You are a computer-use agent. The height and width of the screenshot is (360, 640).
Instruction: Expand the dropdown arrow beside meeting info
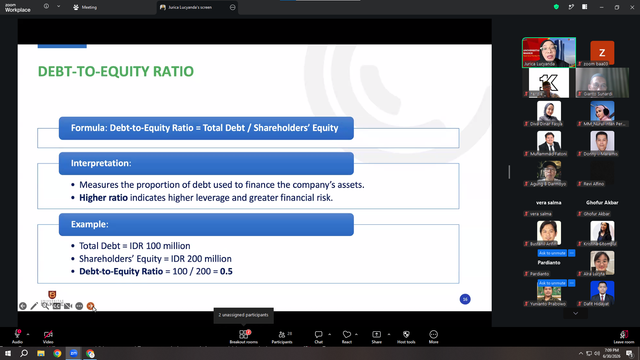pyautogui.click(x=58, y=6)
